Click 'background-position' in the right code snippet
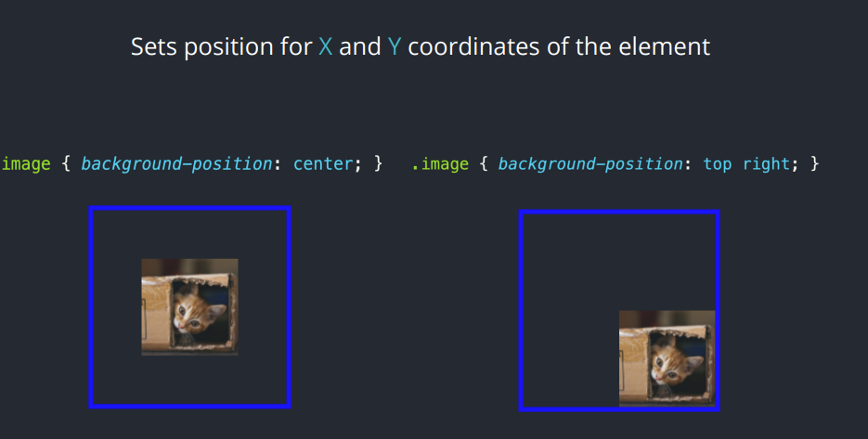 [590, 164]
